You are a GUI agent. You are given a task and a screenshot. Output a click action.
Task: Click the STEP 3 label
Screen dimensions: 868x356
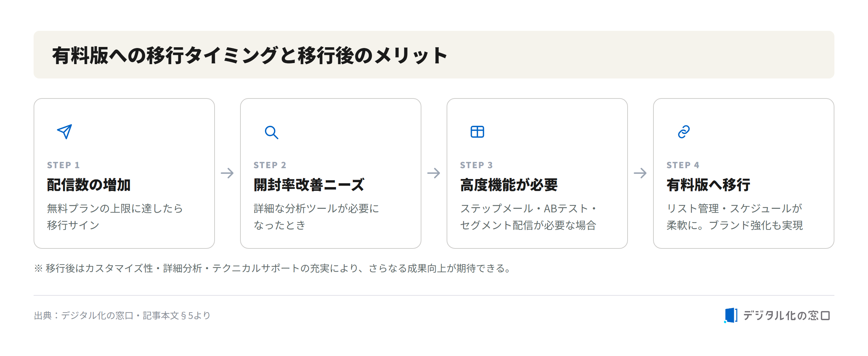coord(476,165)
